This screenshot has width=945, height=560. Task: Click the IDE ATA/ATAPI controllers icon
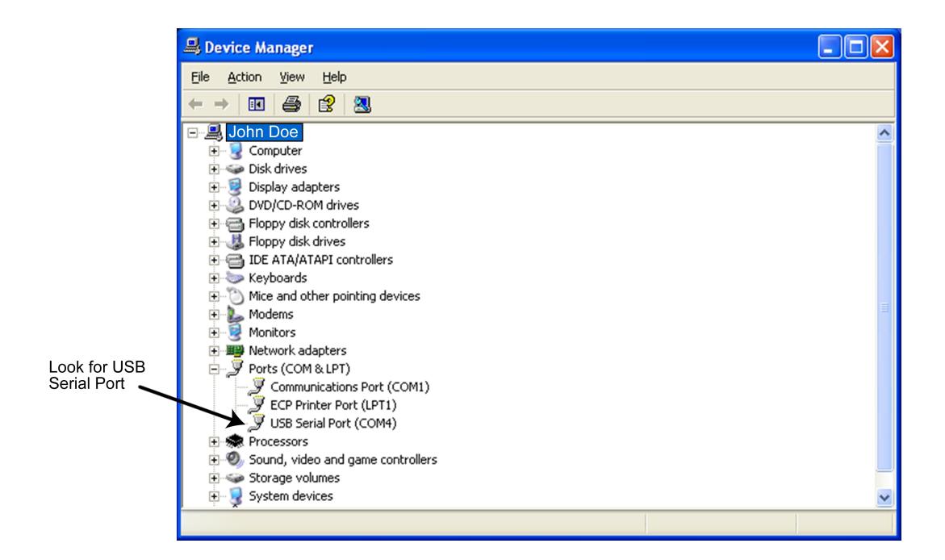(x=235, y=261)
